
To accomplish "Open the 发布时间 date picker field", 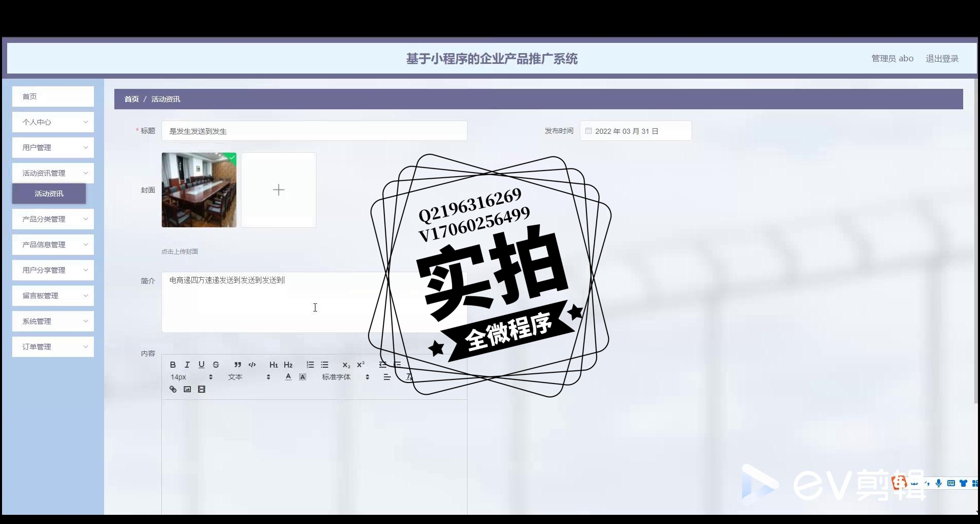I will pyautogui.click(x=636, y=131).
